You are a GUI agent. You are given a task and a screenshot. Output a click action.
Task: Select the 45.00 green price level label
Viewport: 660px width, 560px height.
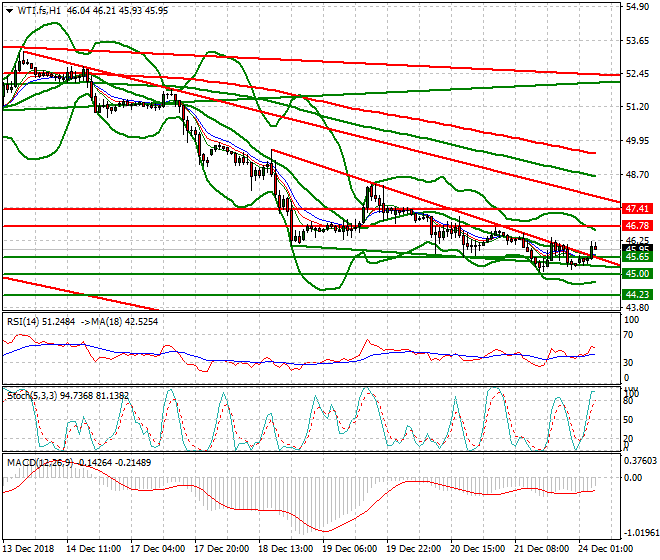[x=637, y=274]
